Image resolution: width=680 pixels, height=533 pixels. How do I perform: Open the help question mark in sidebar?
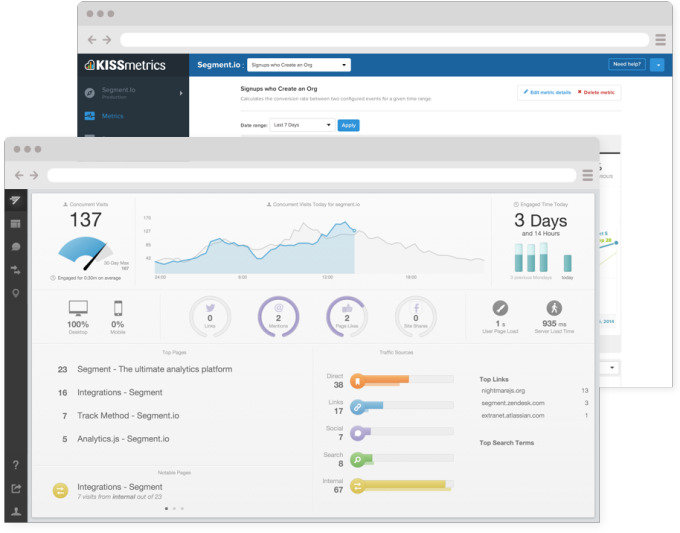(x=16, y=465)
